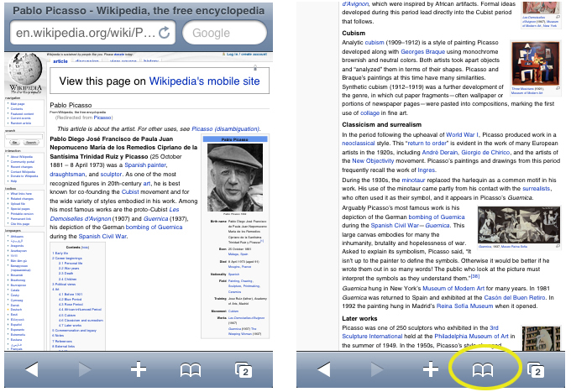The width and height of the screenshot is (571, 392).
Task: Open 'bombing of Guernica' link on left screen
Action: pos(154,227)
